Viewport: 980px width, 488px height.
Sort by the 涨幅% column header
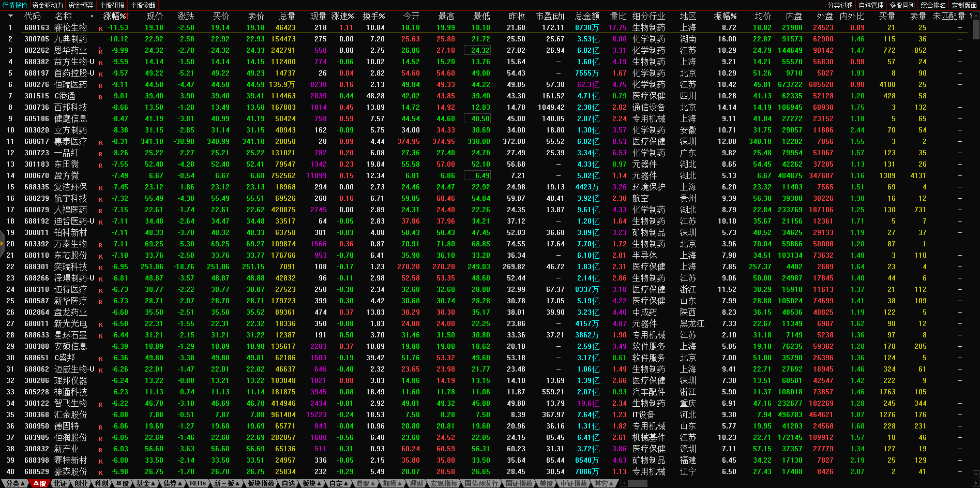115,17
